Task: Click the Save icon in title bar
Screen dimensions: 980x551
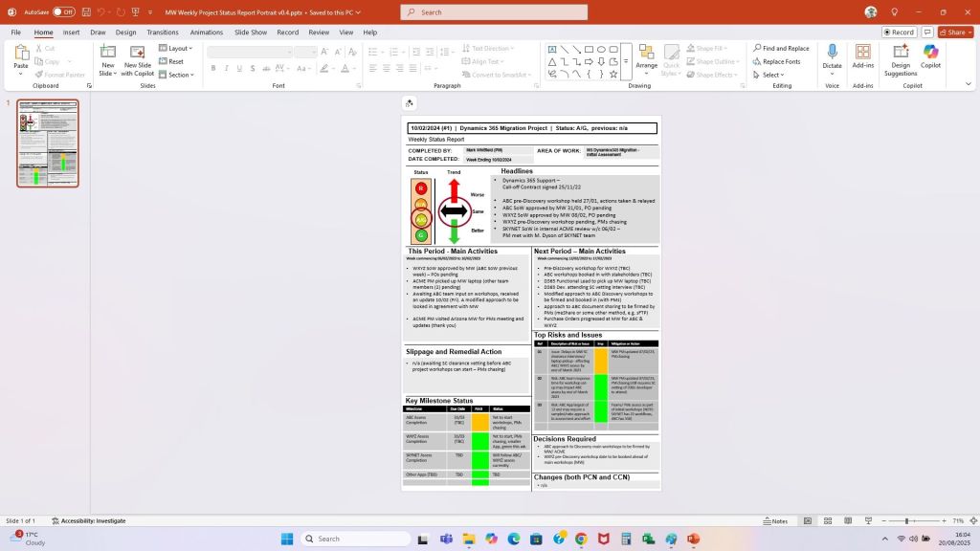Action: click(x=83, y=12)
